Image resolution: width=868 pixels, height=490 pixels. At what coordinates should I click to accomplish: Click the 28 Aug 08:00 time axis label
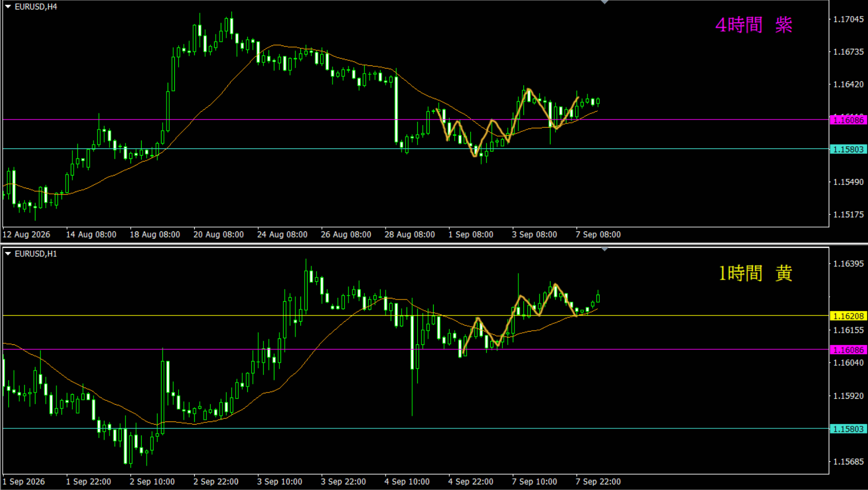pyautogui.click(x=409, y=235)
